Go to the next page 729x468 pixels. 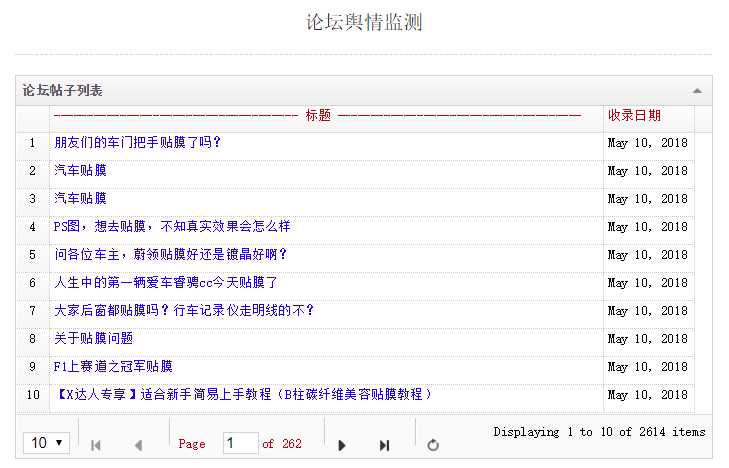pyautogui.click(x=342, y=445)
